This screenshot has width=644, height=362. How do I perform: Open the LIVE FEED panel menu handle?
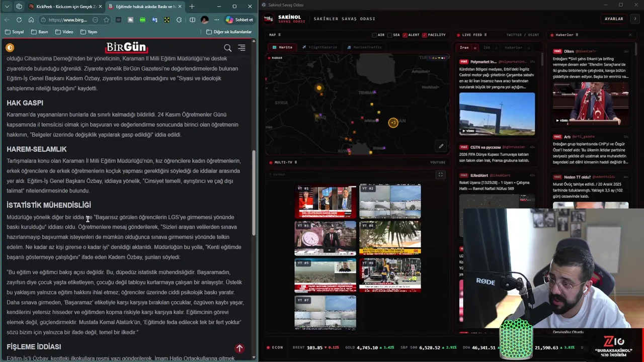pyautogui.click(x=486, y=35)
